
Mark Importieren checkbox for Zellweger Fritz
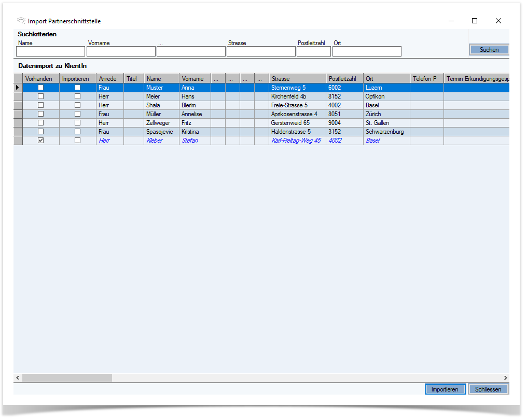[x=78, y=123]
